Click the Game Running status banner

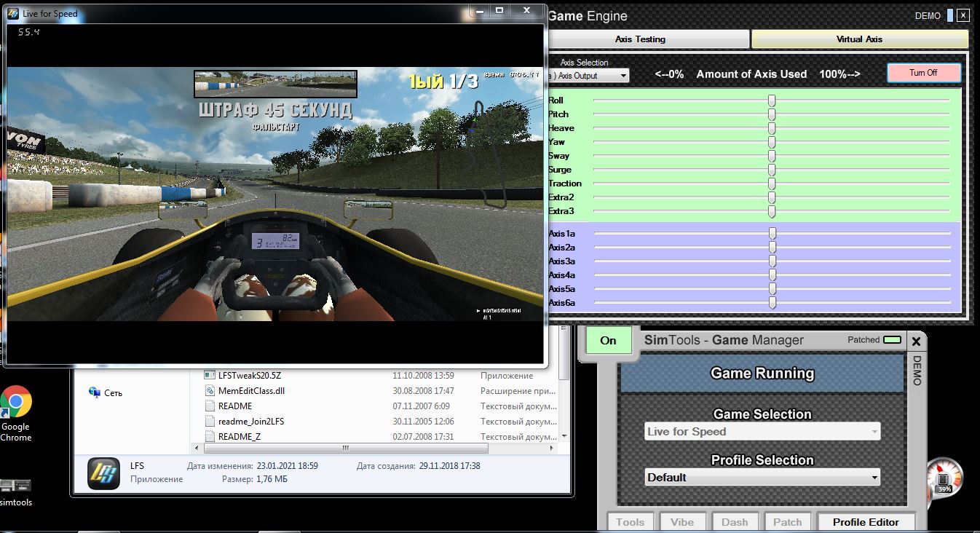[762, 374]
